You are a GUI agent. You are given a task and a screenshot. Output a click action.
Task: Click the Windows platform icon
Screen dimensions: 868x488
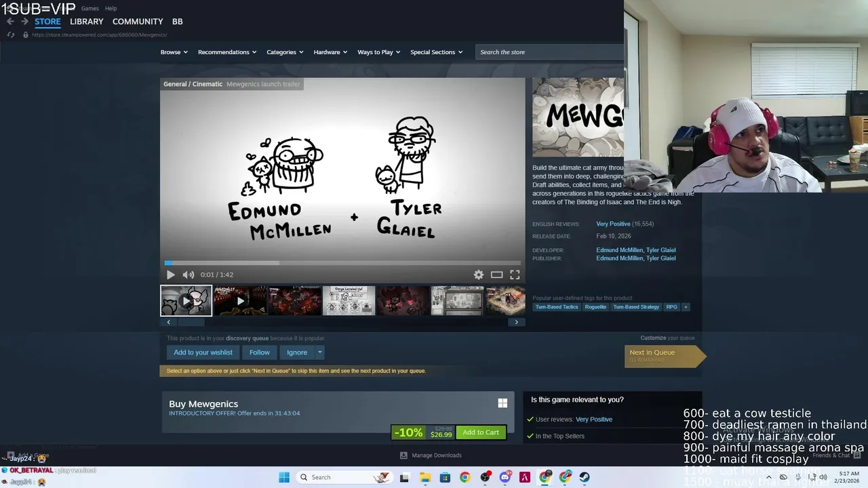pos(502,403)
